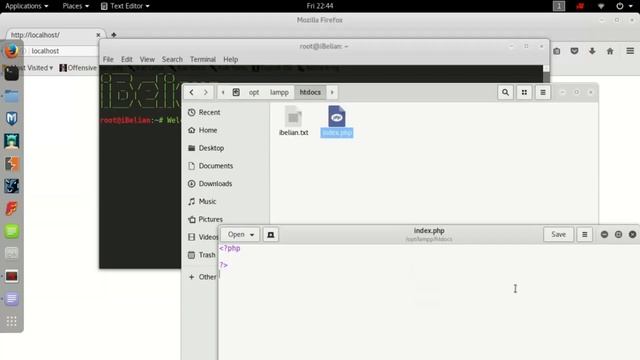Screen dimensions: 640x360
Task: Open Downloads in Files sidebar
Action: [x=225, y=184]
